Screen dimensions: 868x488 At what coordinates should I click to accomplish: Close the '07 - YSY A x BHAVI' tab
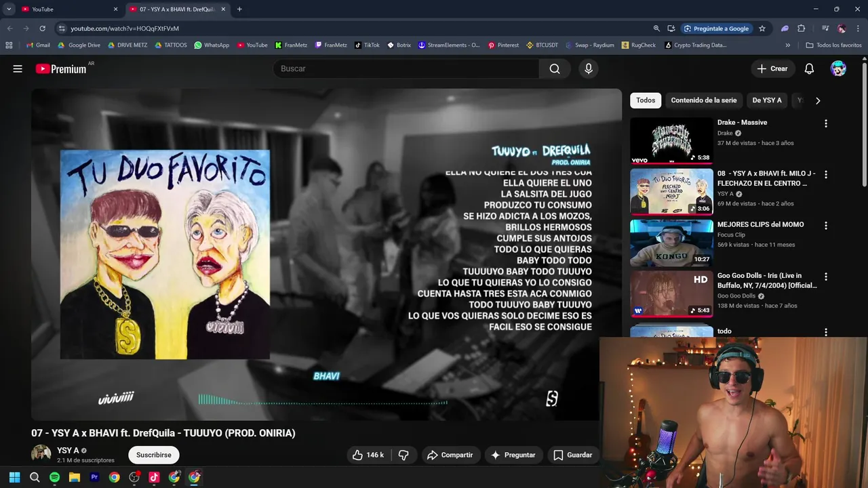click(224, 9)
